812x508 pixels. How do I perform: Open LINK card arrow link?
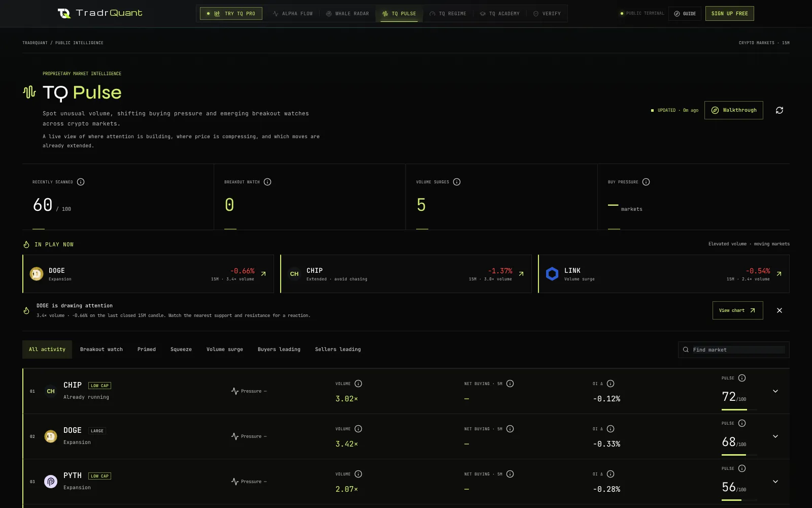point(779,274)
